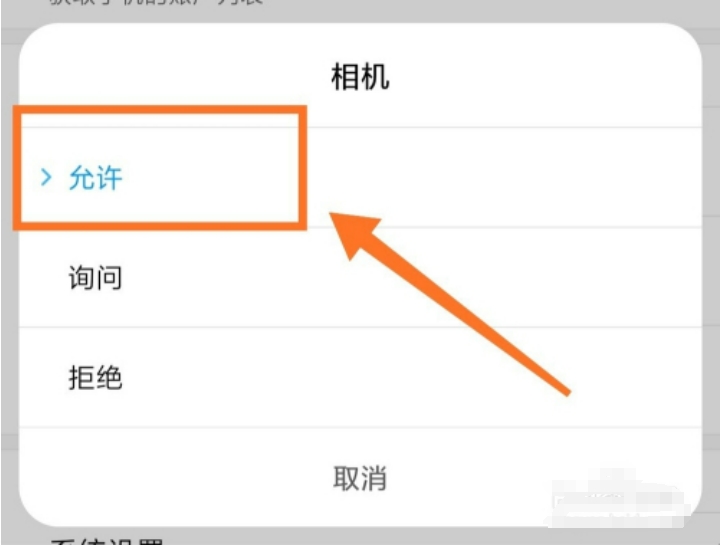720x545 pixels.
Task: Choose the 询问 permission option
Action: tap(96, 277)
